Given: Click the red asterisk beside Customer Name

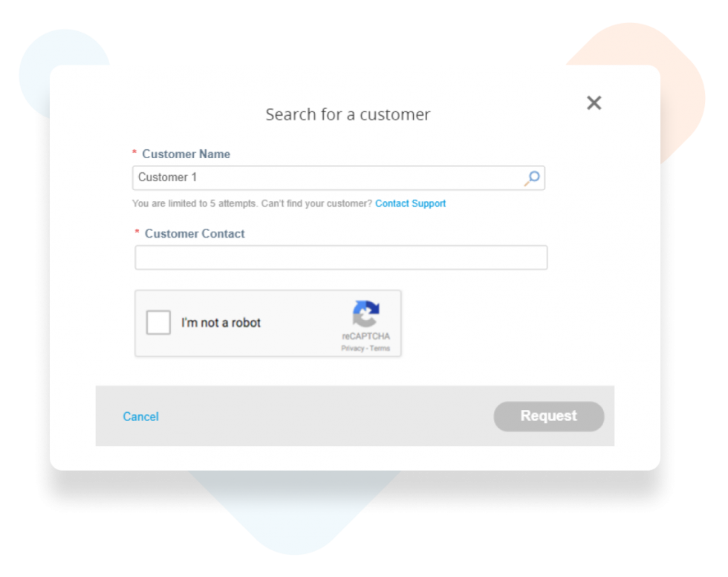Looking at the screenshot, I should [x=134, y=152].
